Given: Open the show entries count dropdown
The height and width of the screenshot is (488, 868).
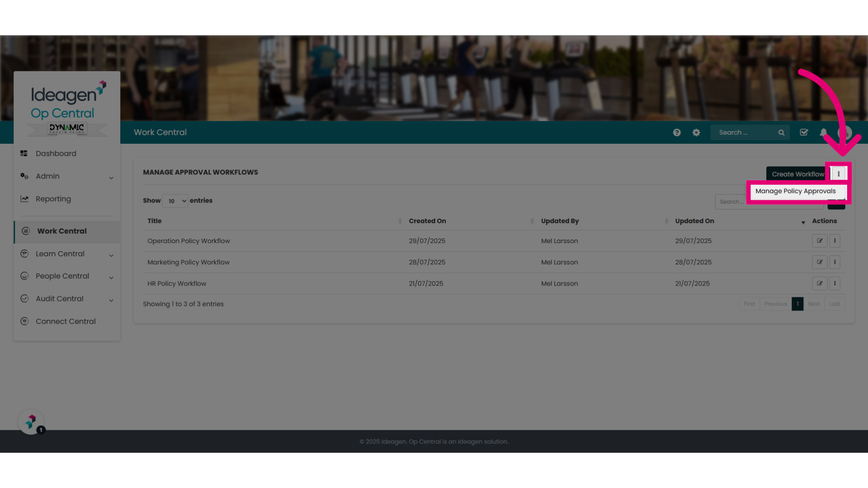Looking at the screenshot, I should pos(175,201).
